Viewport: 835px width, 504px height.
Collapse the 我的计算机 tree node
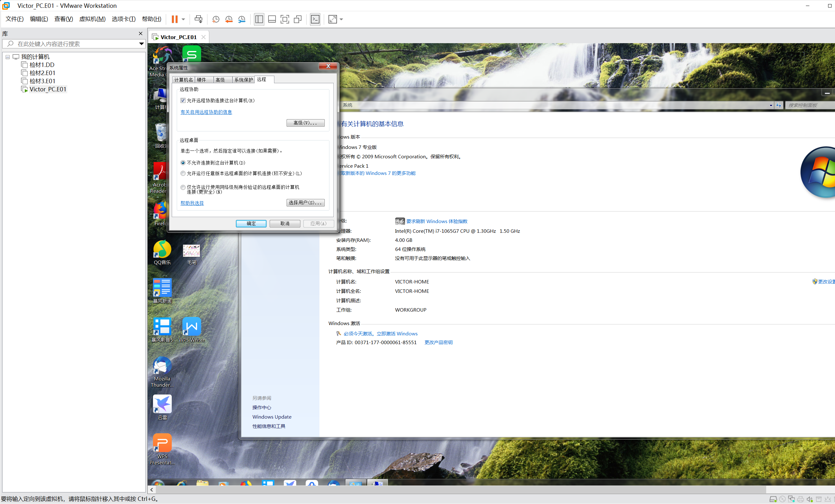(8, 57)
